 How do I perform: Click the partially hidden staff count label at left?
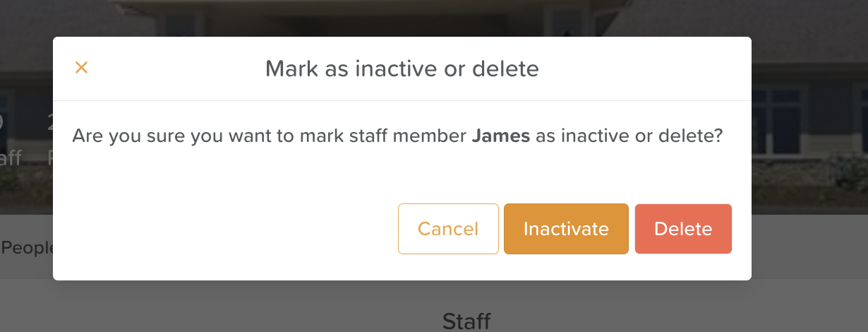10,158
